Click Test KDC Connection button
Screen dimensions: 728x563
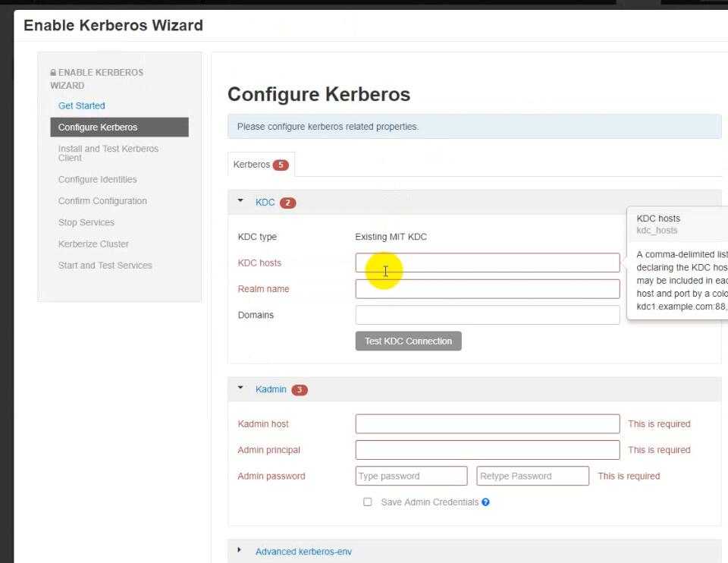pos(408,341)
